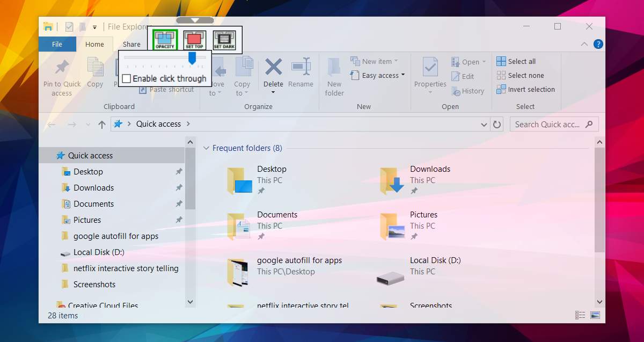Viewport: 644px width, 342px height.
Task: Click the Rename ribbon icon
Action: coord(301,68)
